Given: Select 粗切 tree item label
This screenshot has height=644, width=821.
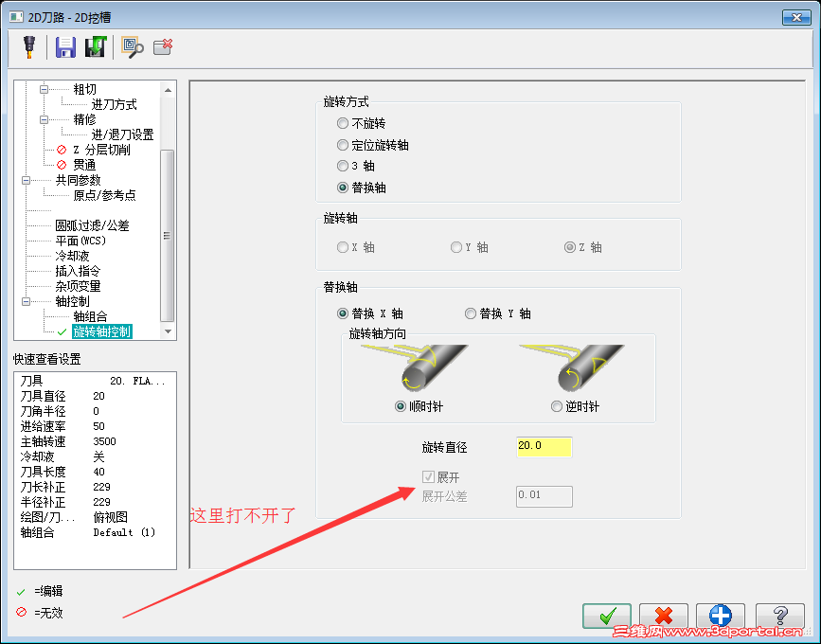Looking at the screenshot, I should (84, 90).
